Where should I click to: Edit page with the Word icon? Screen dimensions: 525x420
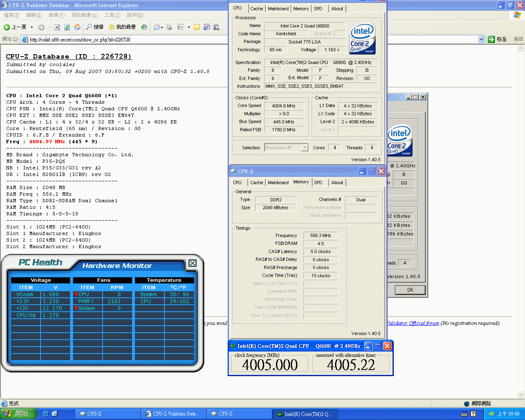pyautogui.click(x=180, y=27)
